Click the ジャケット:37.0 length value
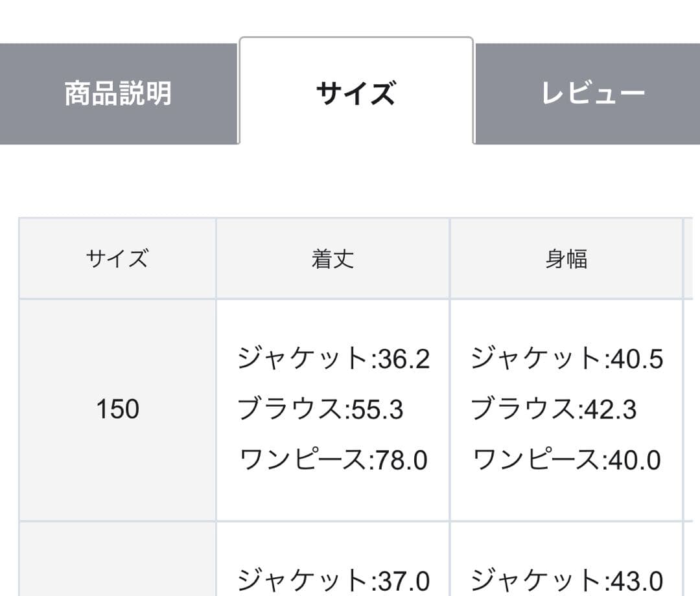This screenshot has height=596, width=700. pos(333,580)
